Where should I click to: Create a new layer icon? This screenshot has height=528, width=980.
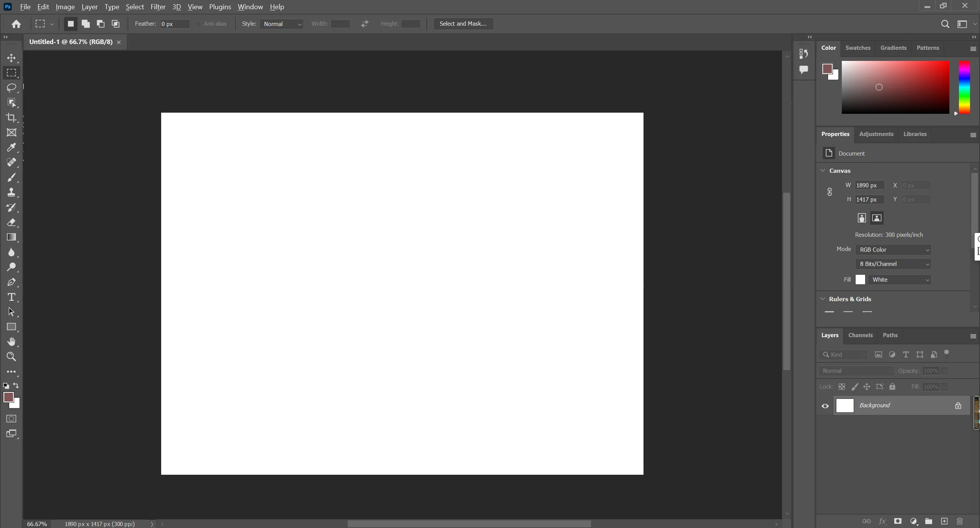(x=944, y=521)
